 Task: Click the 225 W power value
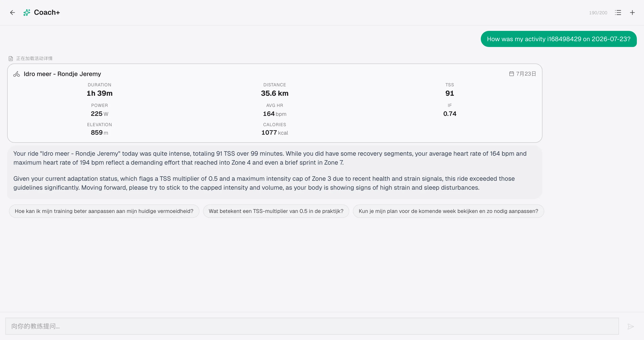coord(99,114)
